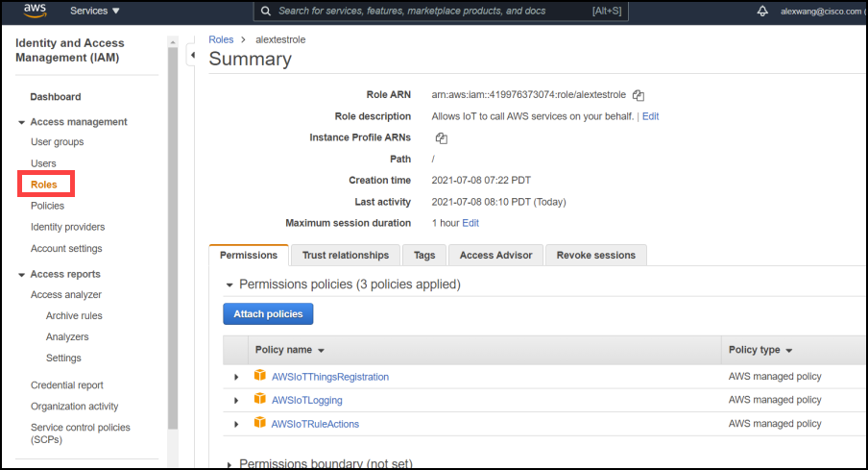868x470 pixels.
Task: Open Access analyzer in sidebar
Action: click(x=66, y=294)
